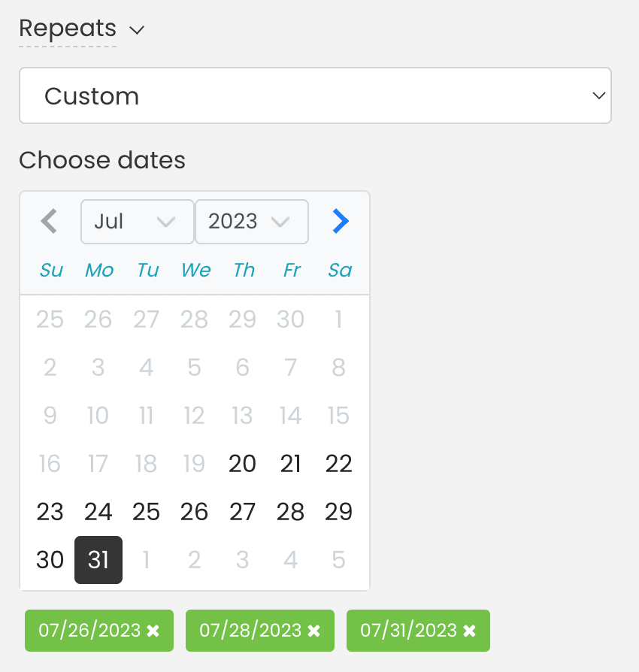Select July 24 on the calendar
Viewport: 639px width, 672px height.
click(x=98, y=512)
